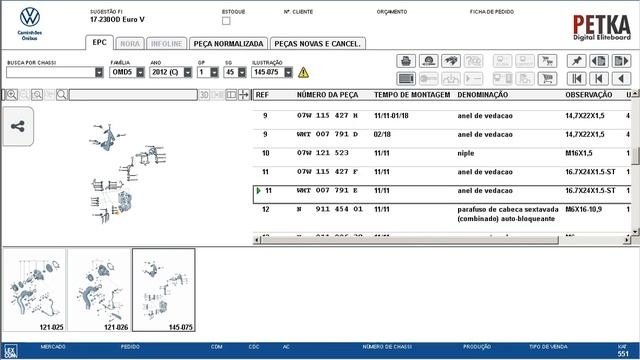This screenshot has height=360, width=640.
Task: Click the scroll left arrow on horizontal scrollbar
Action: click(x=257, y=240)
